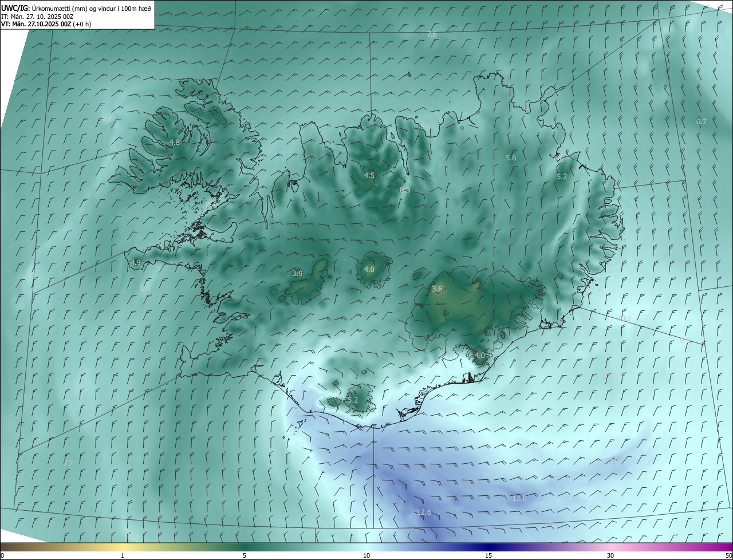Click the 'IT: Mán. 27. 10. 2025 00Z' line

click(x=37, y=16)
